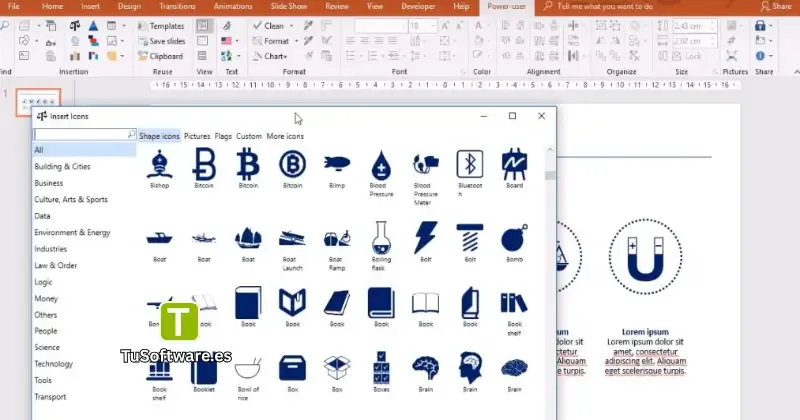The image size is (800, 420).
Task: Insert the Bomb icon
Action: pyautogui.click(x=514, y=238)
